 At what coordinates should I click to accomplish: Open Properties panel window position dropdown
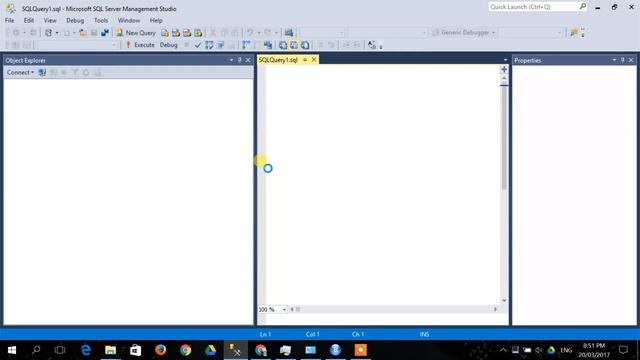(614, 60)
